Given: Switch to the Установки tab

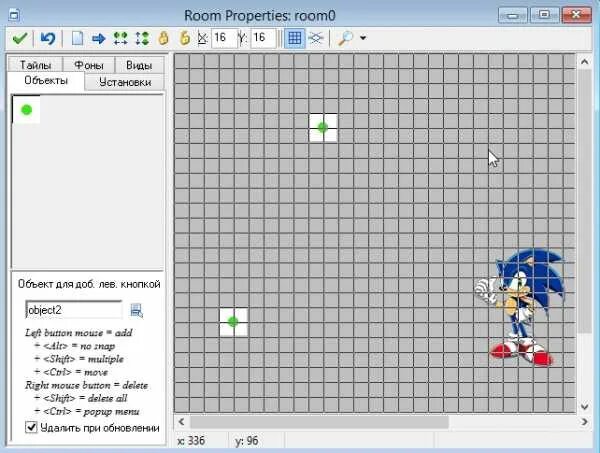Looking at the screenshot, I should (x=125, y=82).
